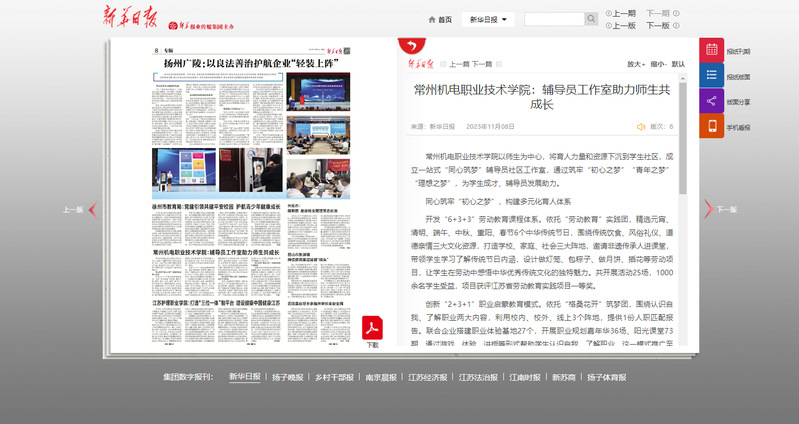Play article audio with speaker icon
The image size is (799, 424).
click(x=641, y=127)
